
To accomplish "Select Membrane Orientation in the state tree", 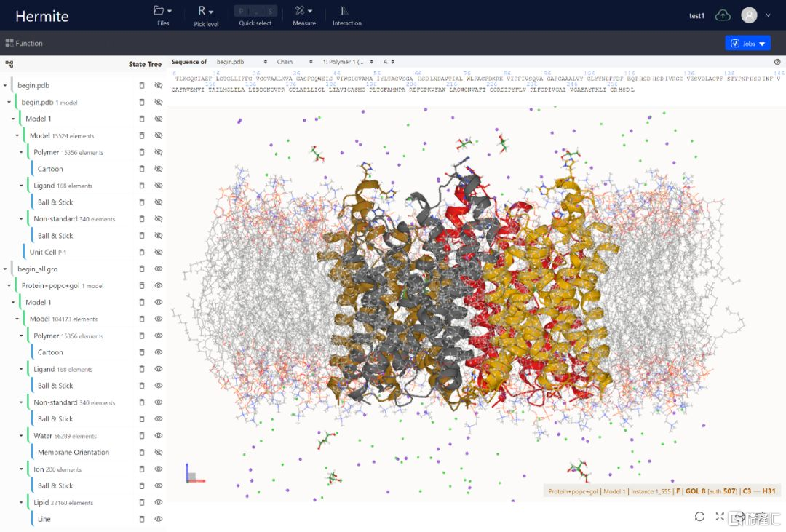I will (x=74, y=453).
